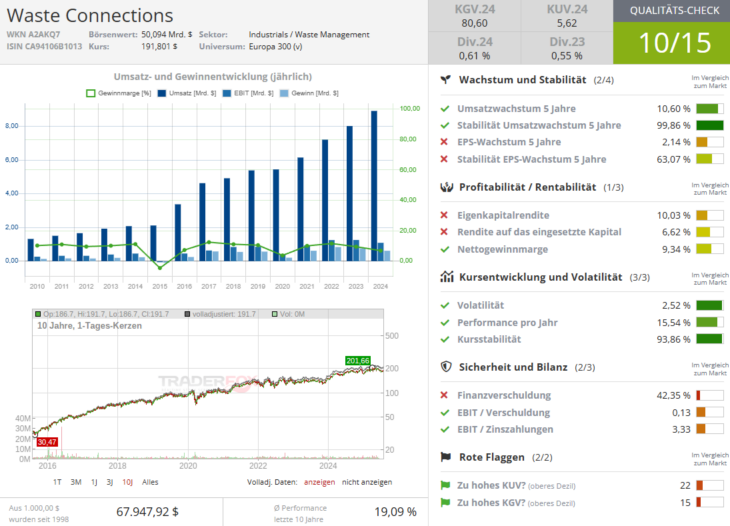Select the Alles chart timeframe
Image resolution: width=730 pixels, height=526 pixels.
coord(150,482)
